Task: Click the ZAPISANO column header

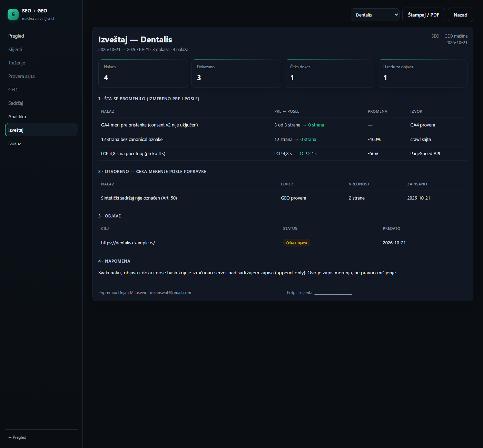Action: point(417,184)
